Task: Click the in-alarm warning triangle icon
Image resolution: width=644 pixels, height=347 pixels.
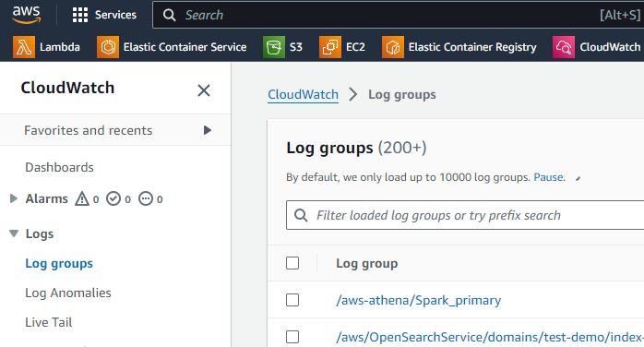Action: point(82,198)
